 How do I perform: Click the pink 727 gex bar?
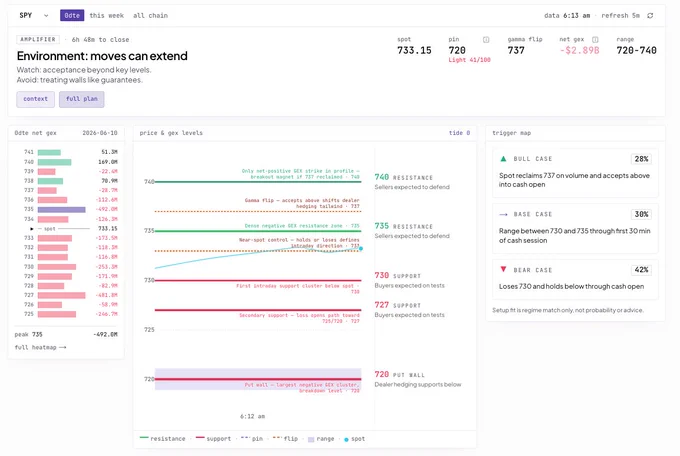(62, 295)
